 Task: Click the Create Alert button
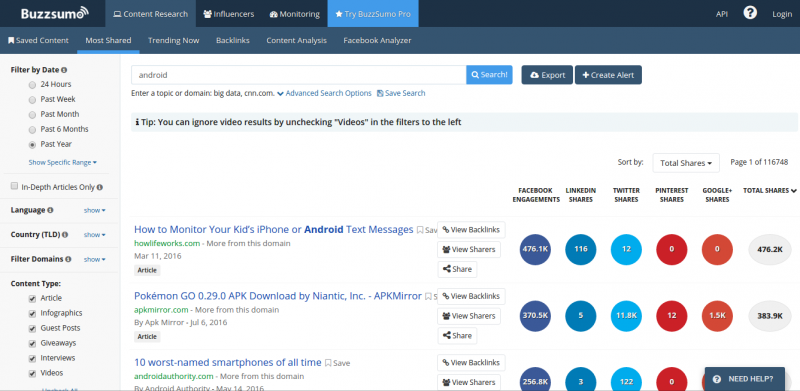(608, 75)
